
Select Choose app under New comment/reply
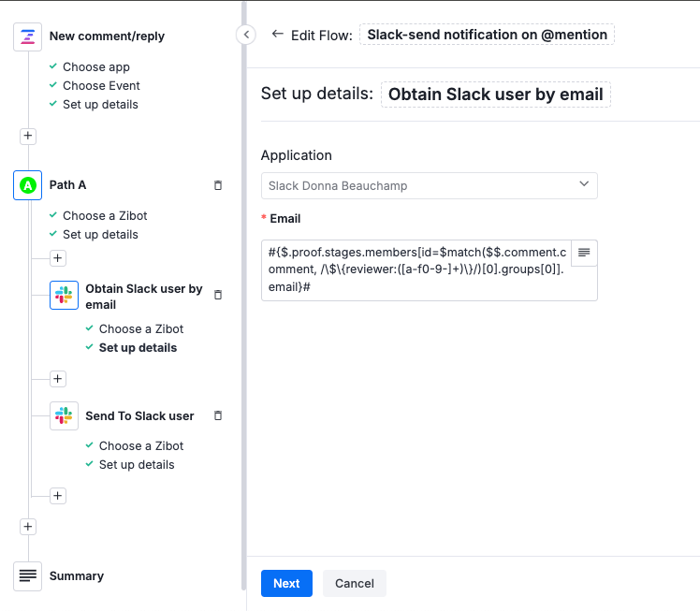[x=96, y=67]
